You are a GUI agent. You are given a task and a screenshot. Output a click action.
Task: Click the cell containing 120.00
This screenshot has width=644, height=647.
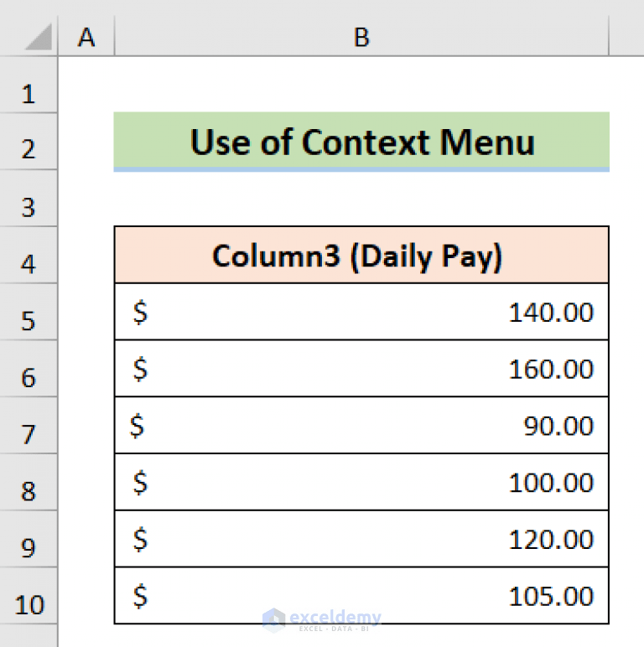(361, 539)
